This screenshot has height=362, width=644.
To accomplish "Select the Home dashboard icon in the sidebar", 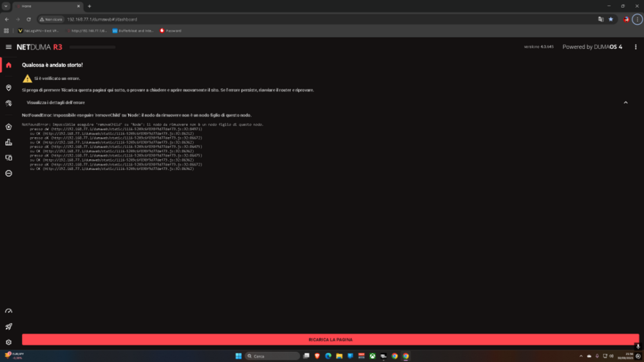I will tap(8, 65).
